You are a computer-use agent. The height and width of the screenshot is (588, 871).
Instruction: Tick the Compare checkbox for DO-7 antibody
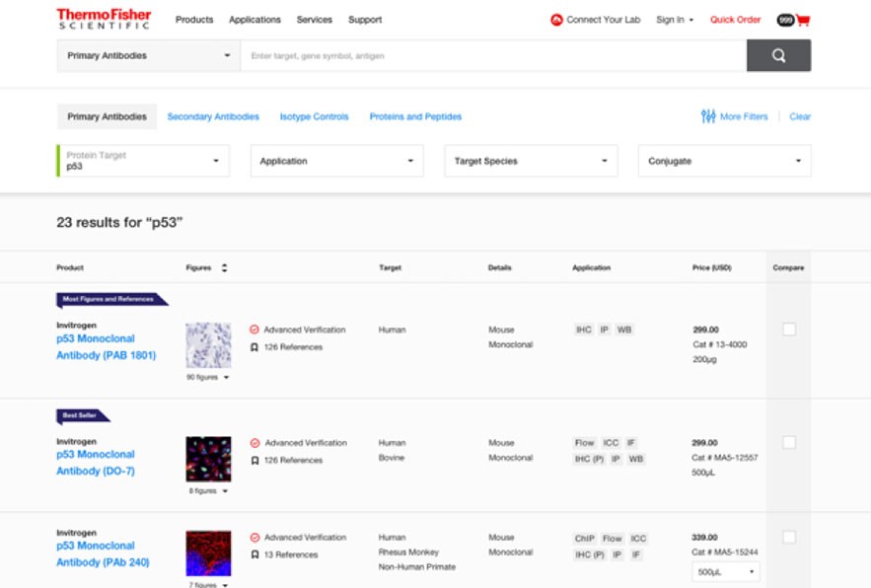[x=789, y=442]
